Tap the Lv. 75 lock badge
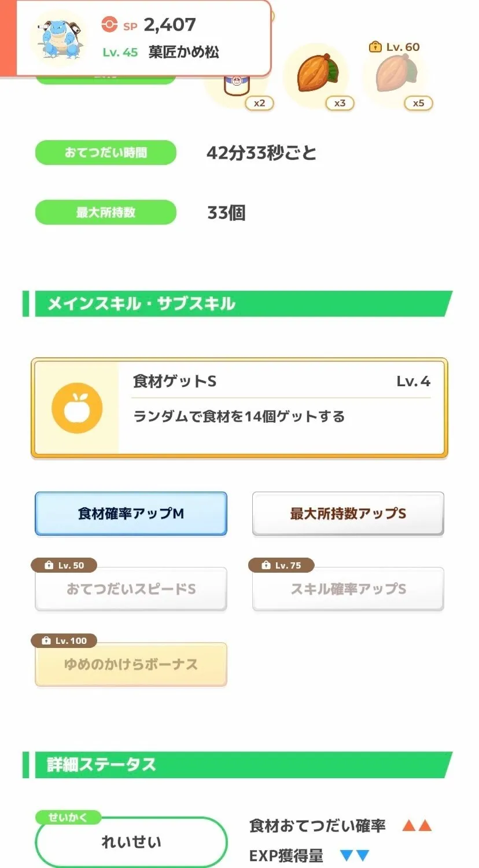Viewport: 479px width, 868px height. click(x=281, y=565)
